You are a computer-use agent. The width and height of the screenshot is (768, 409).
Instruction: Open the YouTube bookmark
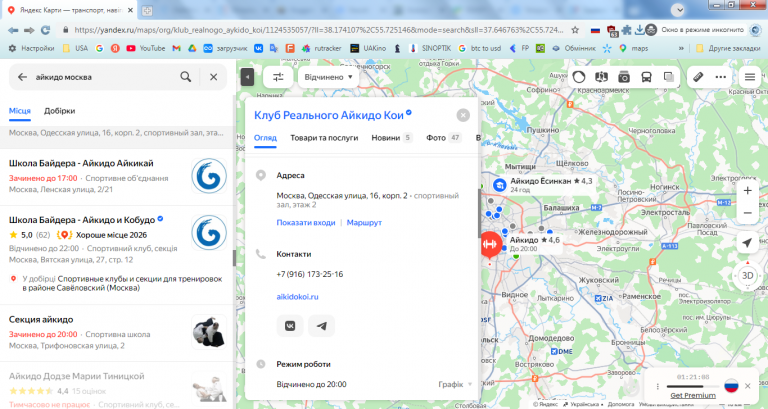pyautogui.click(x=145, y=48)
